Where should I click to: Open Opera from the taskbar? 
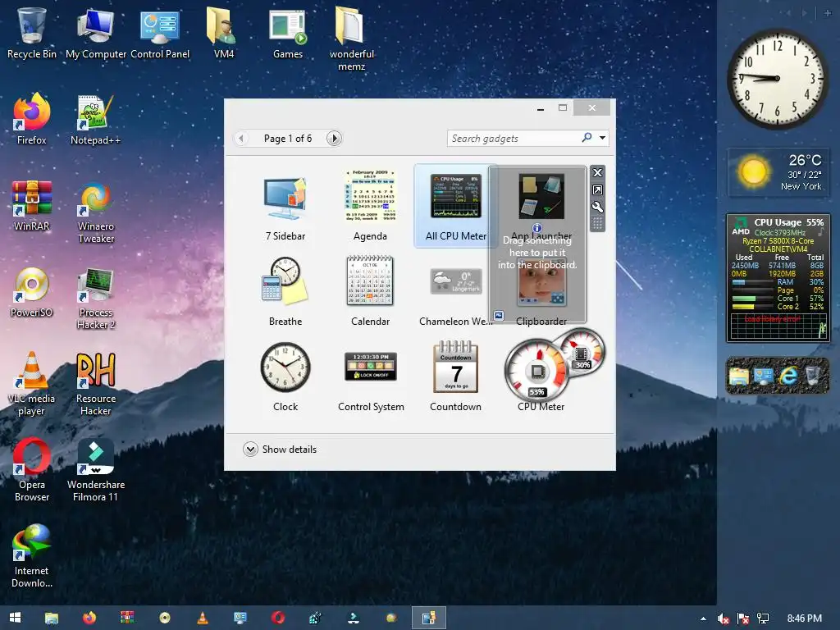pyautogui.click(x=277, y=618)
